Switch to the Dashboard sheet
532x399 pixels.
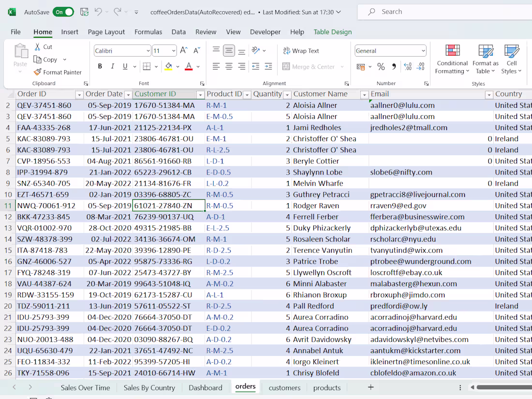205,387
